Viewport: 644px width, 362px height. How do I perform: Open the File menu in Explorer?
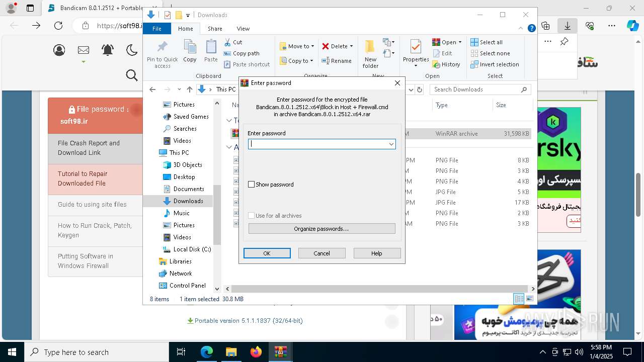coord(157,29)
